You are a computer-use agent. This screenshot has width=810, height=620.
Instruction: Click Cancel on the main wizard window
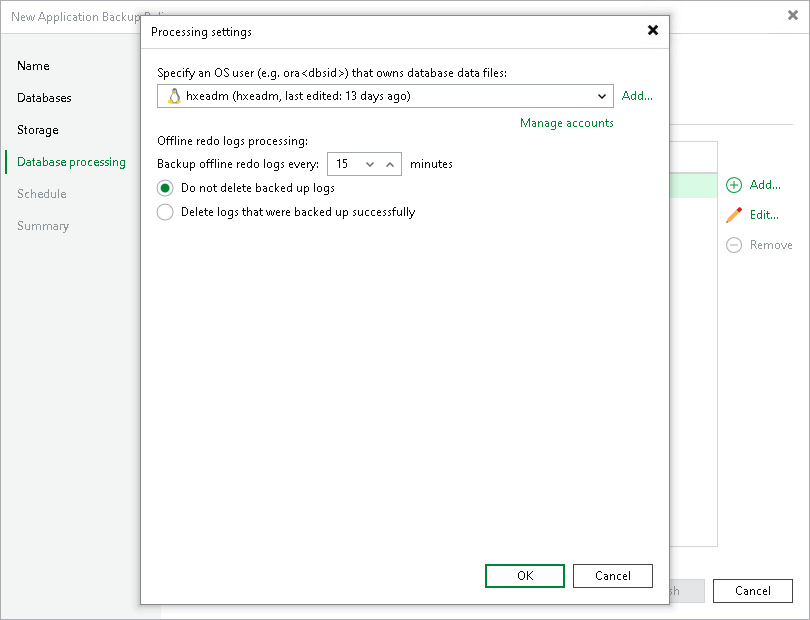pyautogui.click(x=752, y=591)
